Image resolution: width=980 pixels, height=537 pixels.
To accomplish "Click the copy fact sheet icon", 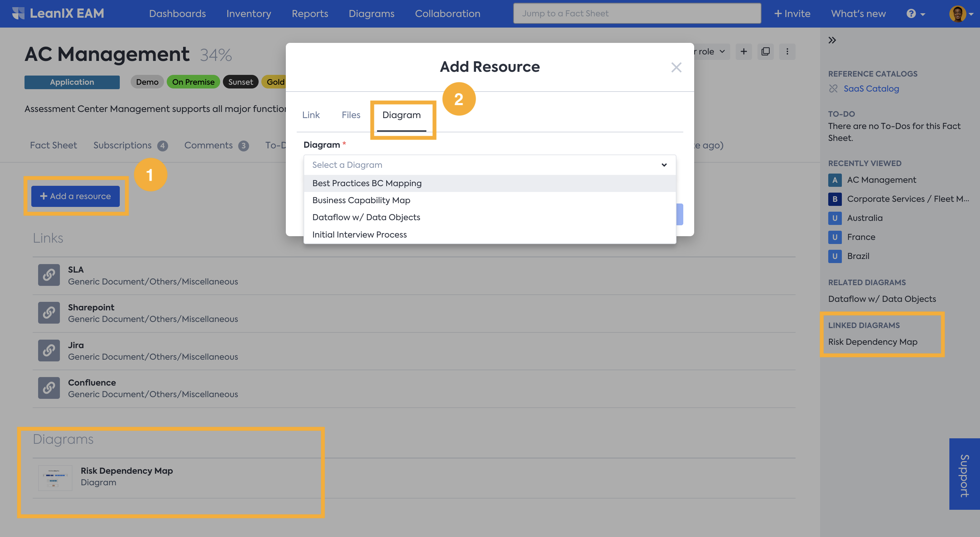I will pyautogui.click(x=765, y=51).
